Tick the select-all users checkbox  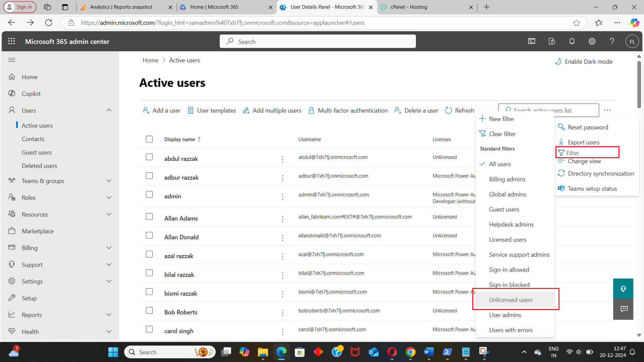149,139
